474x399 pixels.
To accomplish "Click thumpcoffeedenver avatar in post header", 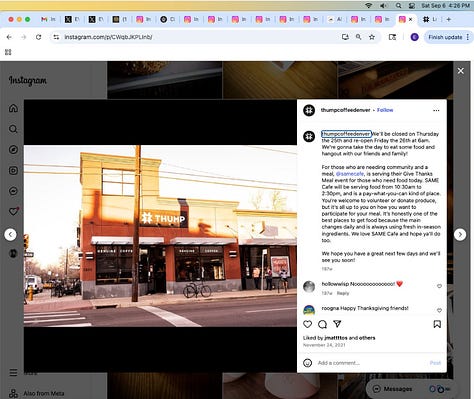I will tap(309, 110).
